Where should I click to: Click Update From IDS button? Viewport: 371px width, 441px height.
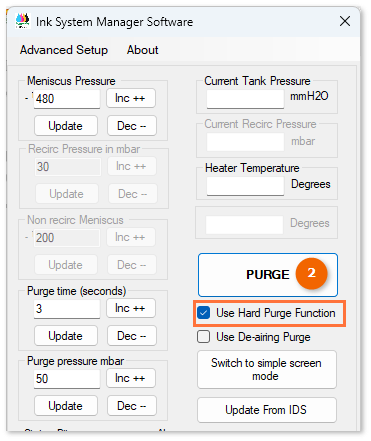coord(267,410)
